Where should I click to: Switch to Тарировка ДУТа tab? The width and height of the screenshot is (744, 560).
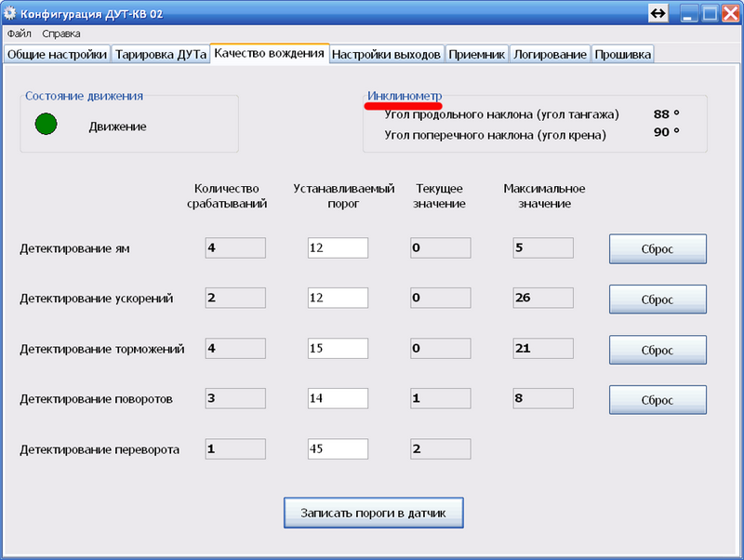click(x=161, y=54)
